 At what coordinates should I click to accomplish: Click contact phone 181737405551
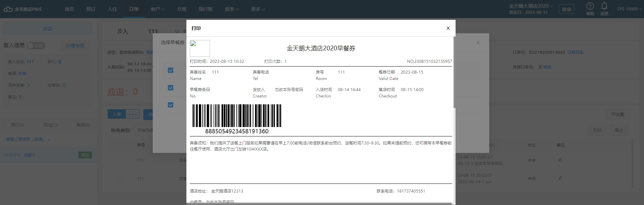[x=411, y=191]
